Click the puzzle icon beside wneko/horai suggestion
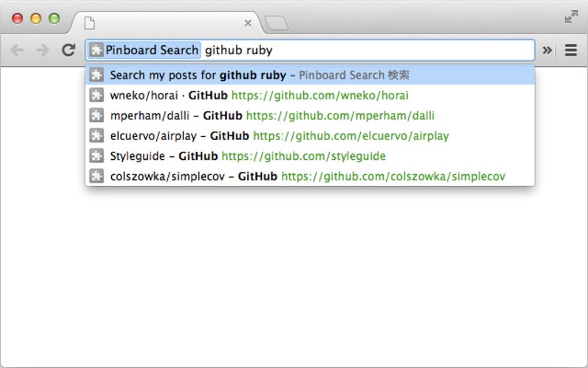Viewport: 588px width, 368px height. [x=96, y=95]
